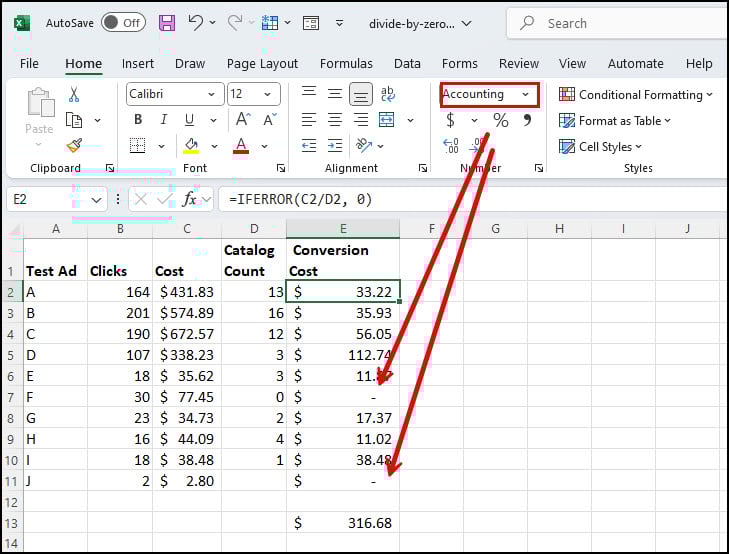
Task: Open Conditional Formatting dropdown
Action: 636,95
